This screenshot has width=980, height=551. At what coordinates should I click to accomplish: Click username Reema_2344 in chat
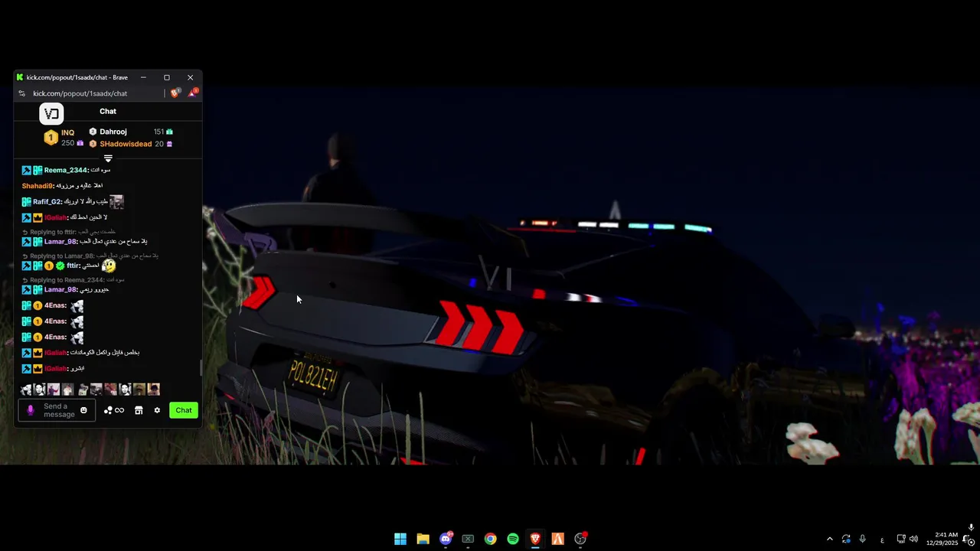[66, 170]
